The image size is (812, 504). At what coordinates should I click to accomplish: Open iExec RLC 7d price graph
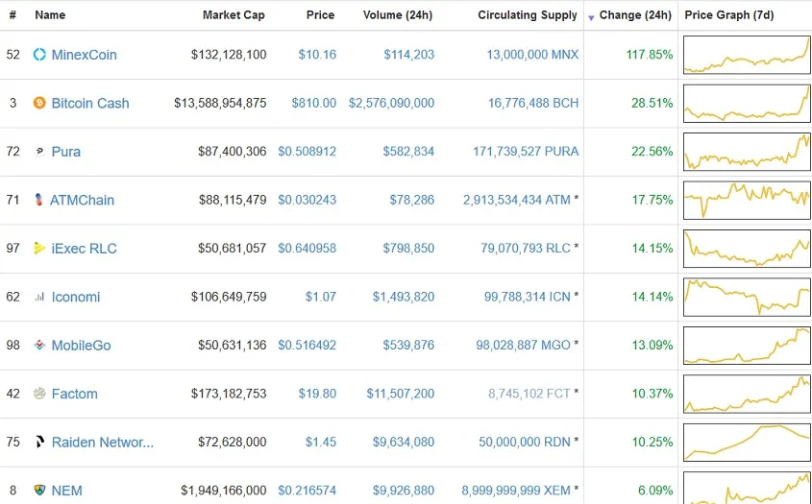[x=747, y=249]
